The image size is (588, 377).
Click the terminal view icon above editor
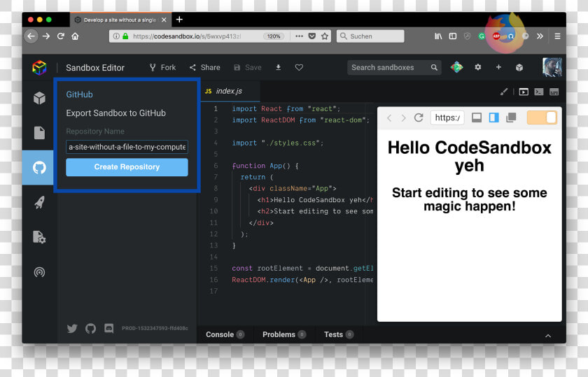[x=539, y=92]
